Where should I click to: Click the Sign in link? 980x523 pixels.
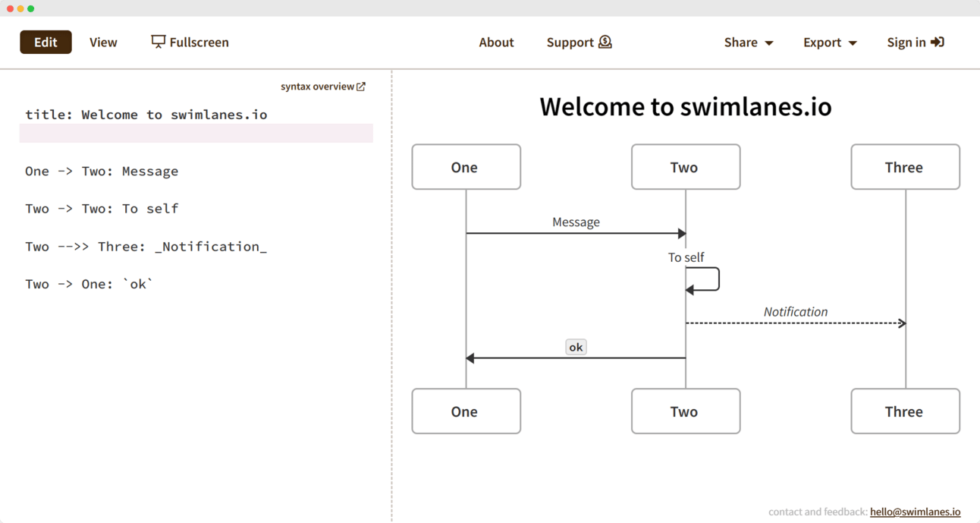(916, 43)
